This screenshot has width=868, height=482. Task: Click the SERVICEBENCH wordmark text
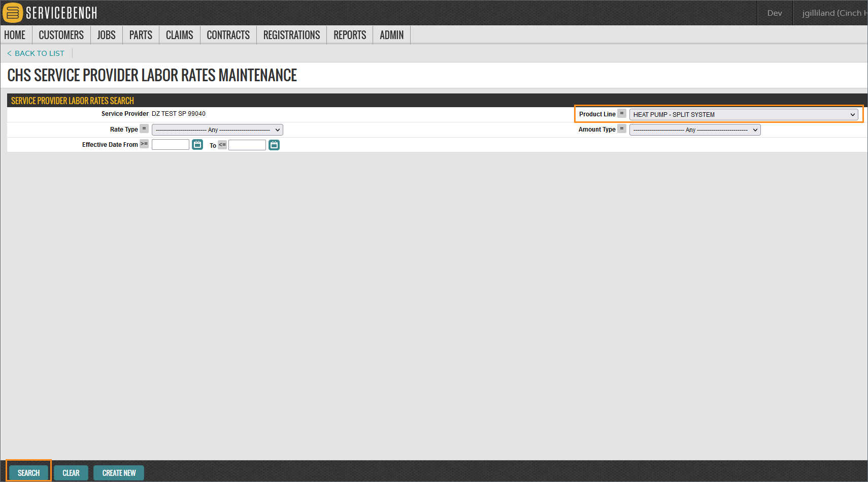point(61,13)
